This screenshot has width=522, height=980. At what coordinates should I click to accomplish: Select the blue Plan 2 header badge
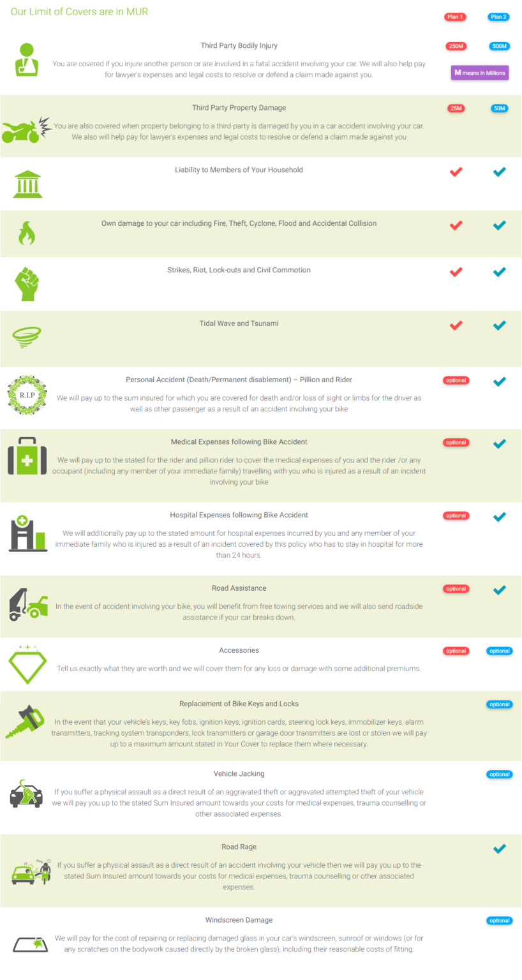[499, 17]
